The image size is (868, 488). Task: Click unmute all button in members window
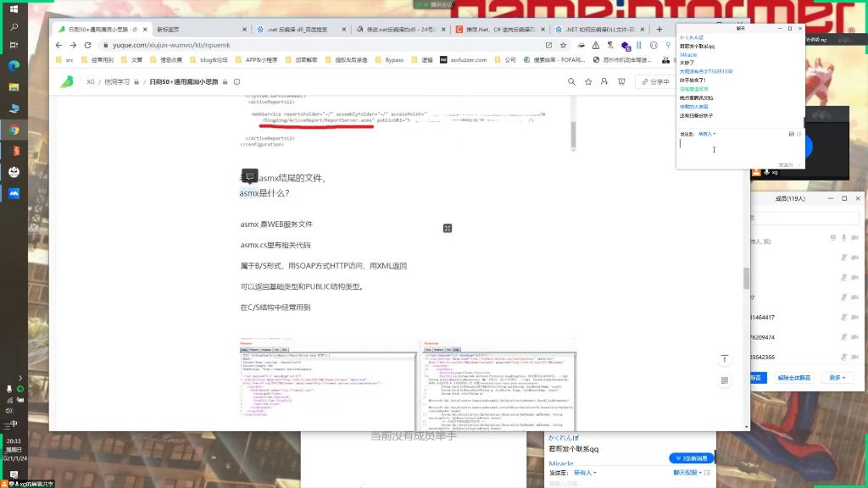(x=793, y=377)
